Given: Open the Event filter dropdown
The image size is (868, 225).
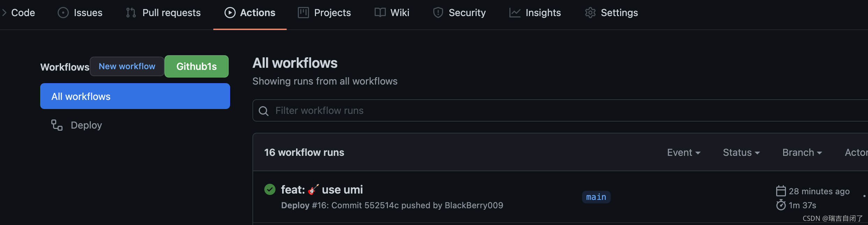Looking at the screenshot, I should [x=684, y=152].
